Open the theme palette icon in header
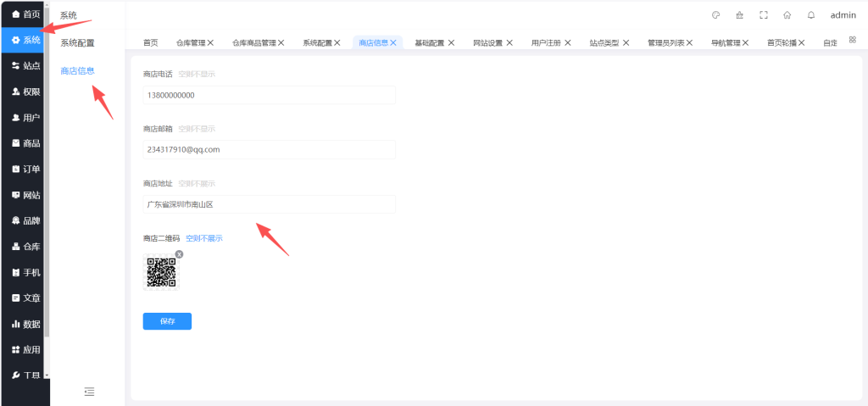868x406 pixels. 715,15
